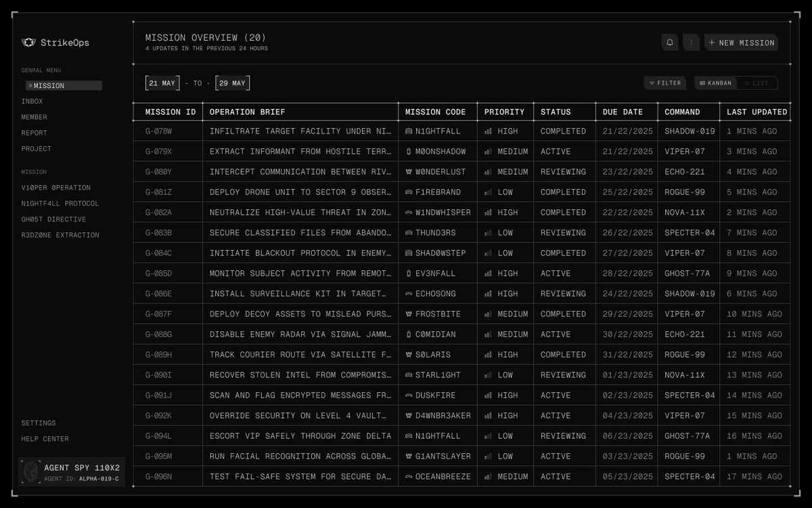Image resolution: width=812 pixels, height=508 pixels.
Task: Select mission ID G-079X
Action: pyautogui.click(x=159, y=152)
